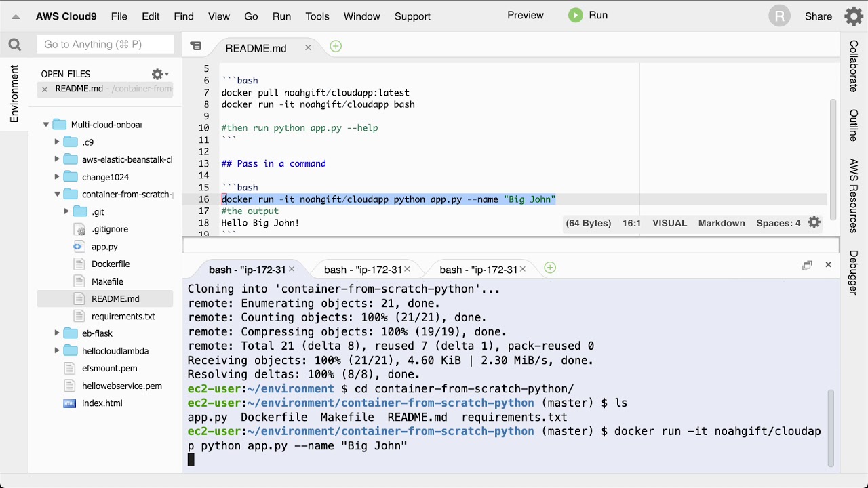Select the Dockerfile file icon

(78, 264)
